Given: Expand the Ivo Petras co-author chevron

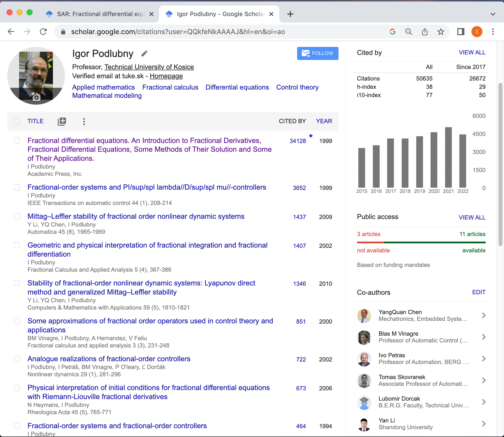Looking at the screenshot, I should pos(484,359).
